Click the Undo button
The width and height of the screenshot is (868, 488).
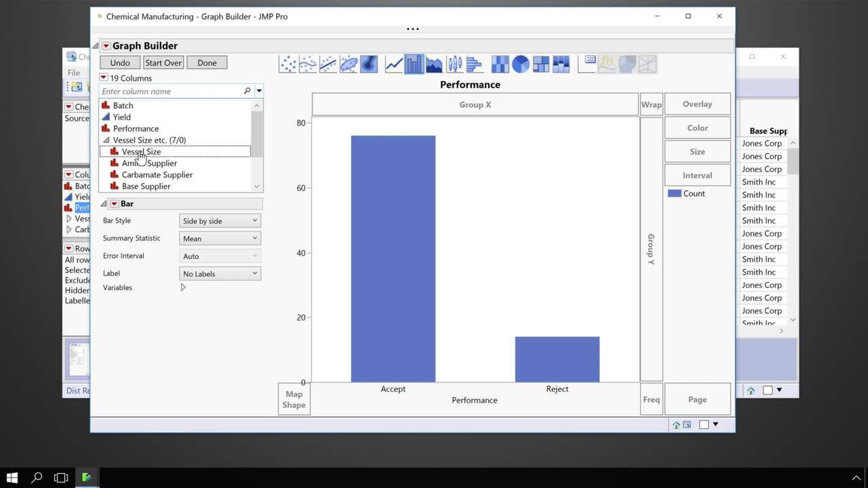tap(119, 62)
